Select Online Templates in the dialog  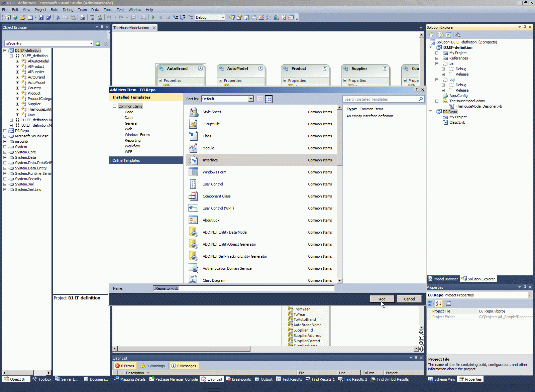point(146,160)
